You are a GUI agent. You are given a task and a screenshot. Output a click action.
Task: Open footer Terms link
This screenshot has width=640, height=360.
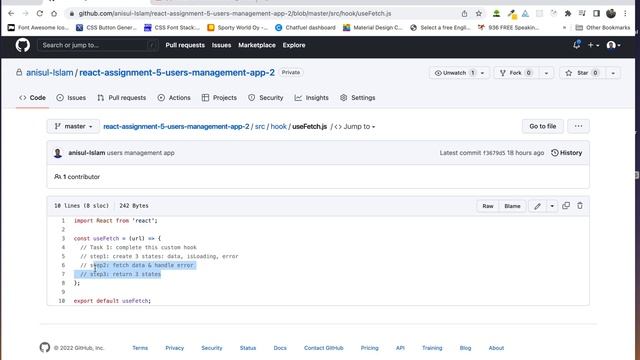(140, 348)
